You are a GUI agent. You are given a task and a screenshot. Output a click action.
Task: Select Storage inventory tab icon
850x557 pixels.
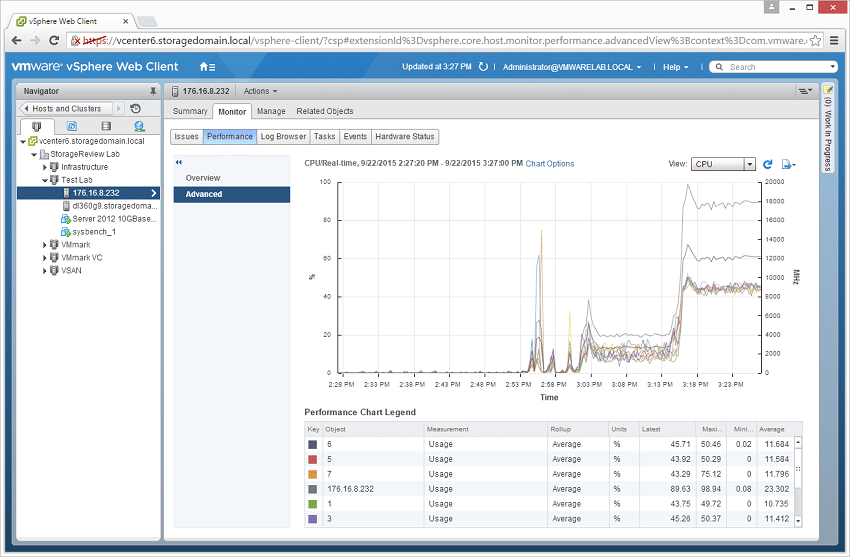(106, 126)
